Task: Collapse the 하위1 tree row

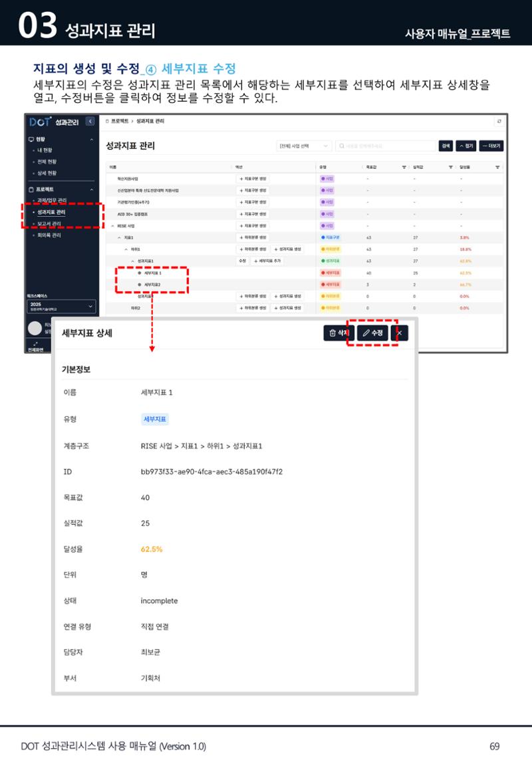Action: click(x=126, y=249)
